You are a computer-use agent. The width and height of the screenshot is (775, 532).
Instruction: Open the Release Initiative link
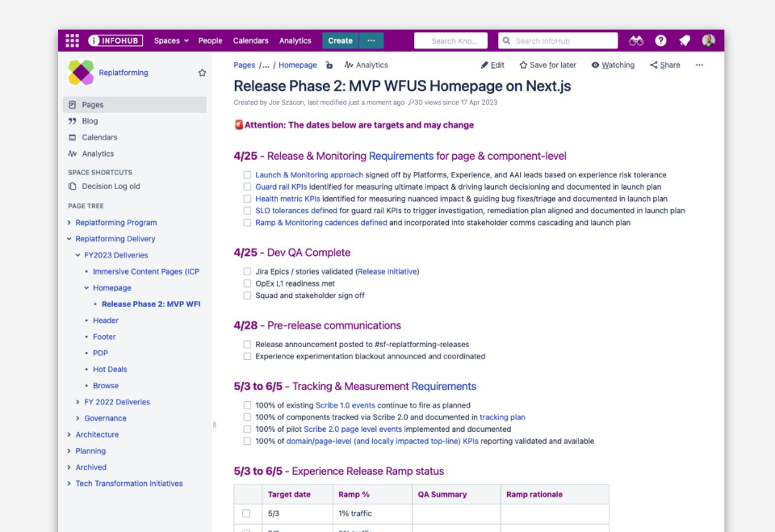[x=387, y=271]
